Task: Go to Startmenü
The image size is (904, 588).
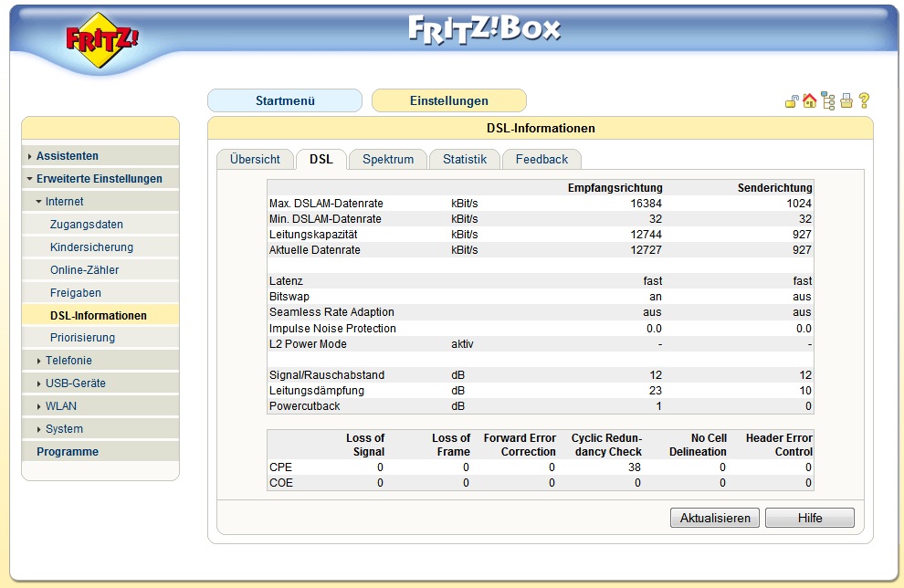Action: [x=285, y=100]
